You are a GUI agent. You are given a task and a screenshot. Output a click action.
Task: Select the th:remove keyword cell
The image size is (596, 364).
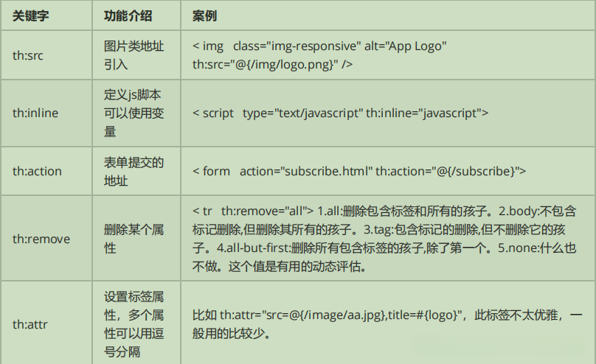40,238
